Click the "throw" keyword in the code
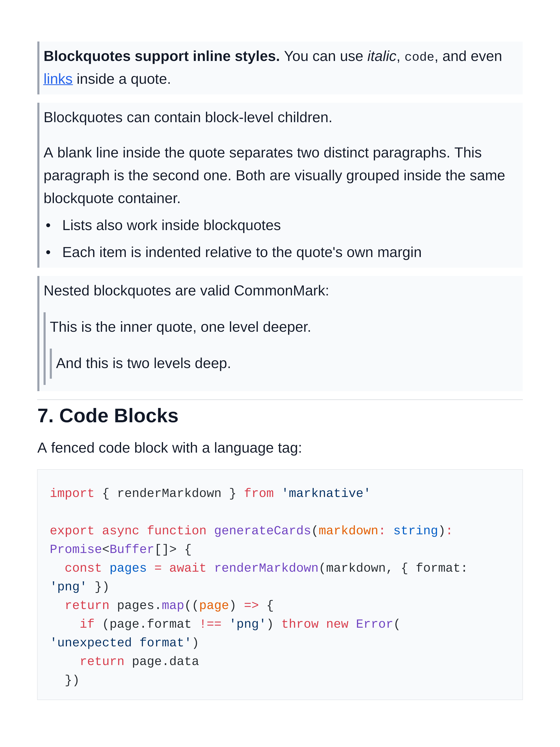Viewport: 560px width, 747px height. (x=300, y=624)
